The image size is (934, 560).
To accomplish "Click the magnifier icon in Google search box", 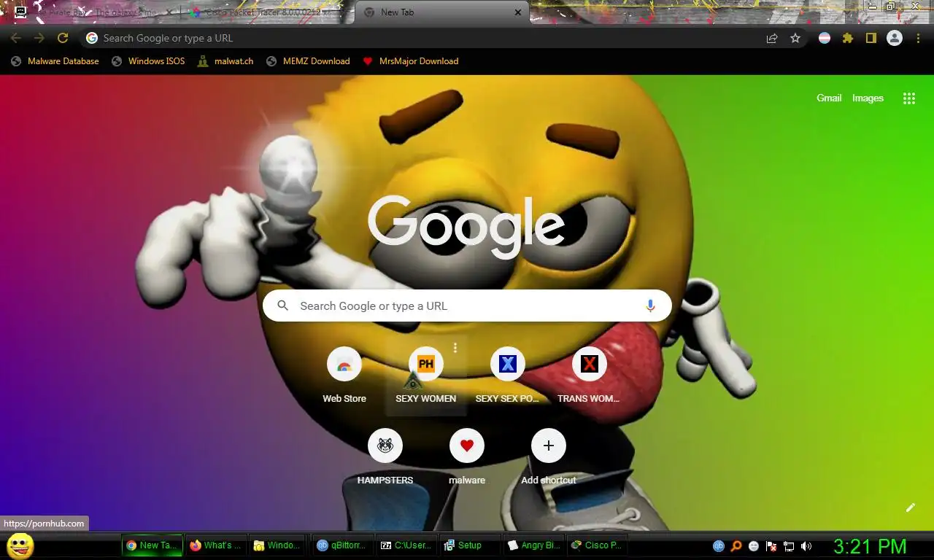I will (x=283, y=306).
